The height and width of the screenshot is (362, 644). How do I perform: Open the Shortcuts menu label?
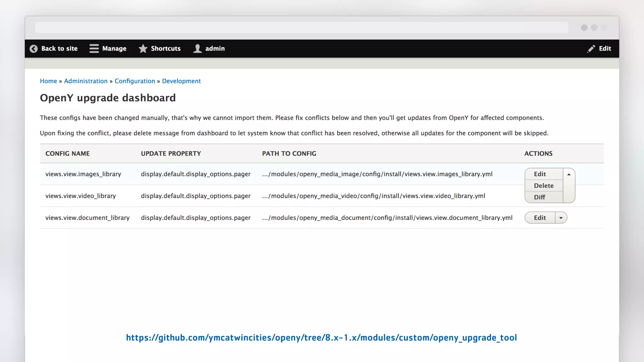pos(166,48)
